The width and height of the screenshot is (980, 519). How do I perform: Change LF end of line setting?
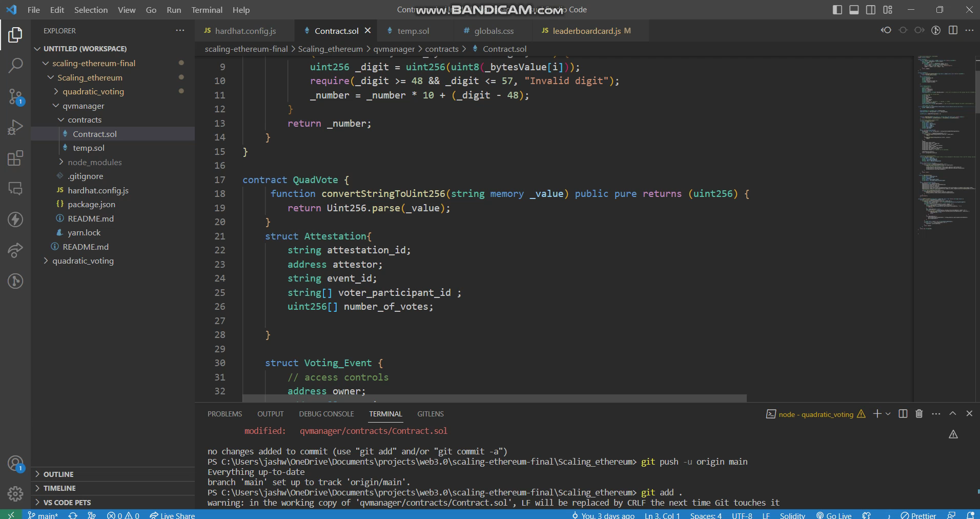click(x=766, y=515)
